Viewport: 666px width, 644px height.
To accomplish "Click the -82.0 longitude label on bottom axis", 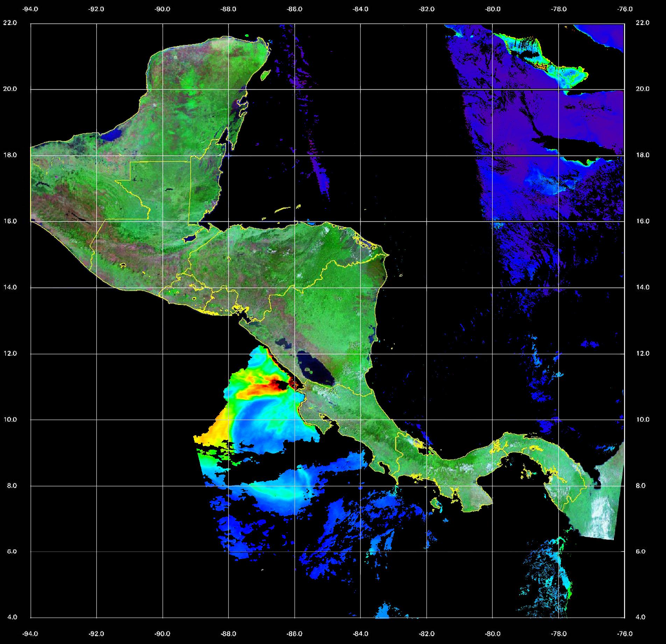I will click(427, 633).
